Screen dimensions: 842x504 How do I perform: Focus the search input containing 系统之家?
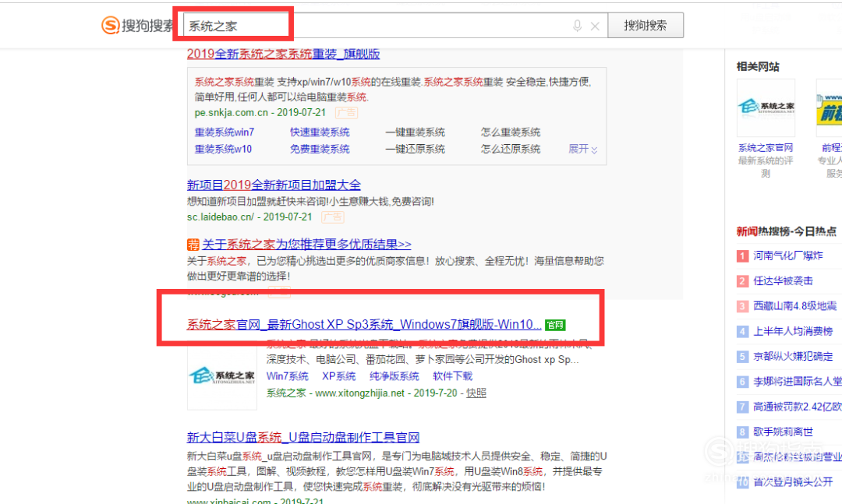[x=396, y=25]
